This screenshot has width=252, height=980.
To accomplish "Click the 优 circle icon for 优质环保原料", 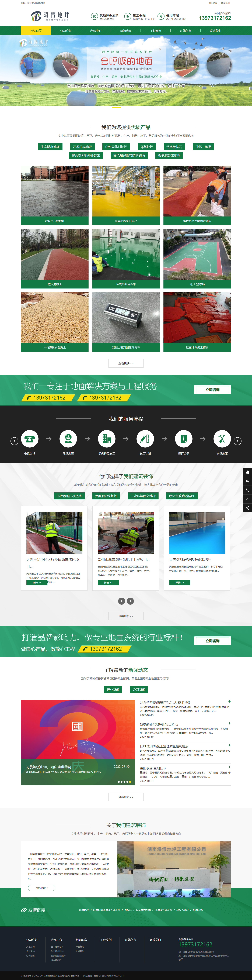I will 94,16.
